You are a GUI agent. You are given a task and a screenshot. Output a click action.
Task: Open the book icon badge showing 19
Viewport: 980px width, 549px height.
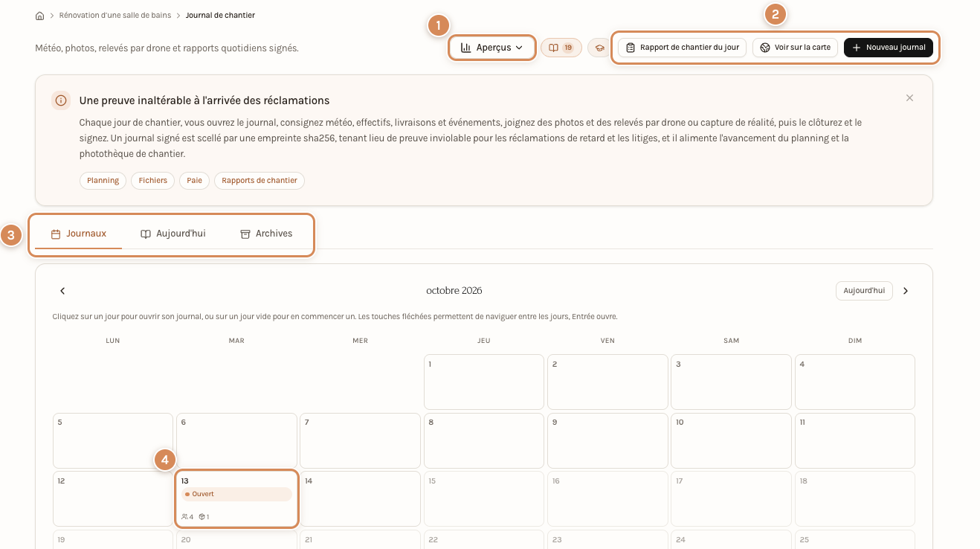click(561, 48)
